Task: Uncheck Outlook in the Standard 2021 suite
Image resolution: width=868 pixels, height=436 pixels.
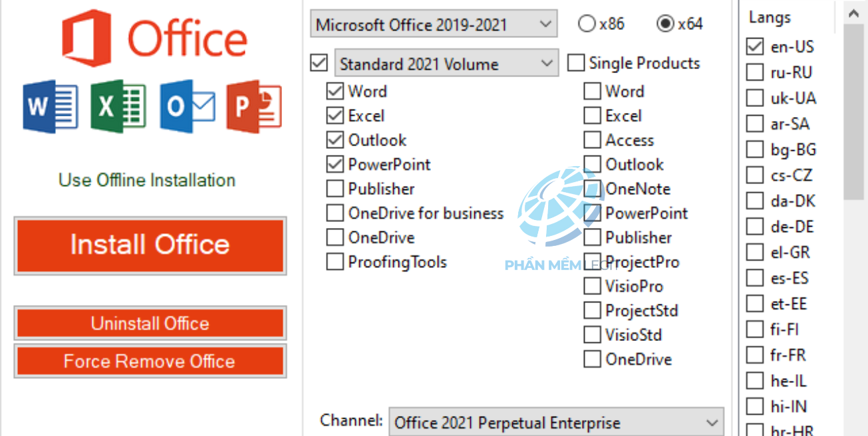Action: 335,140
